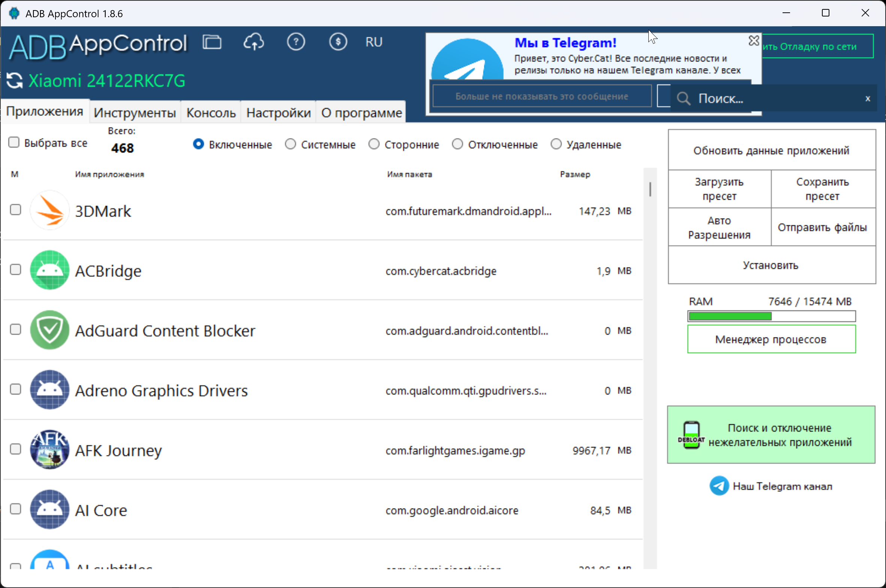886x588 pixels.
Task: Click the Telegram logo in notification
Action: pos(467,59)
